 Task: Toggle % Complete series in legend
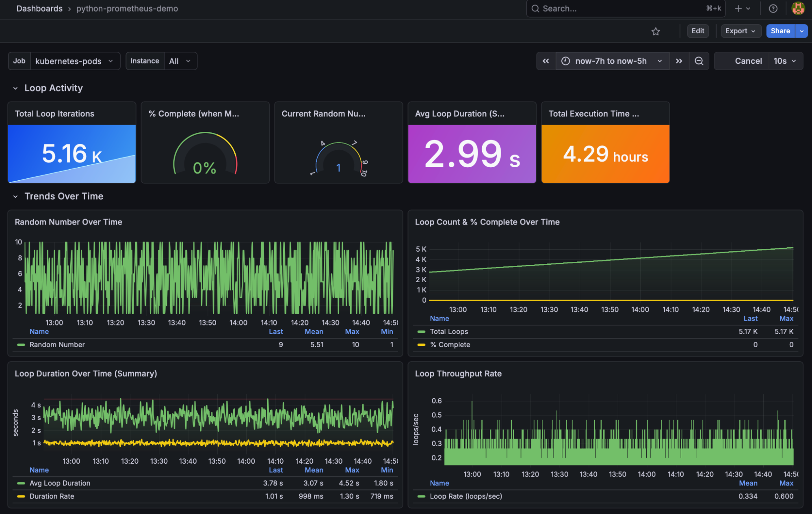tap(450, 345)
